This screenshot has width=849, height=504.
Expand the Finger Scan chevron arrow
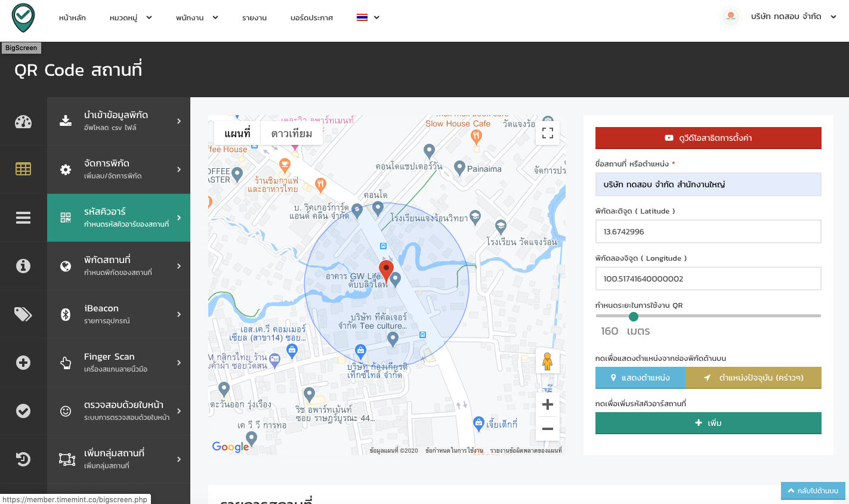pos(179,363)
